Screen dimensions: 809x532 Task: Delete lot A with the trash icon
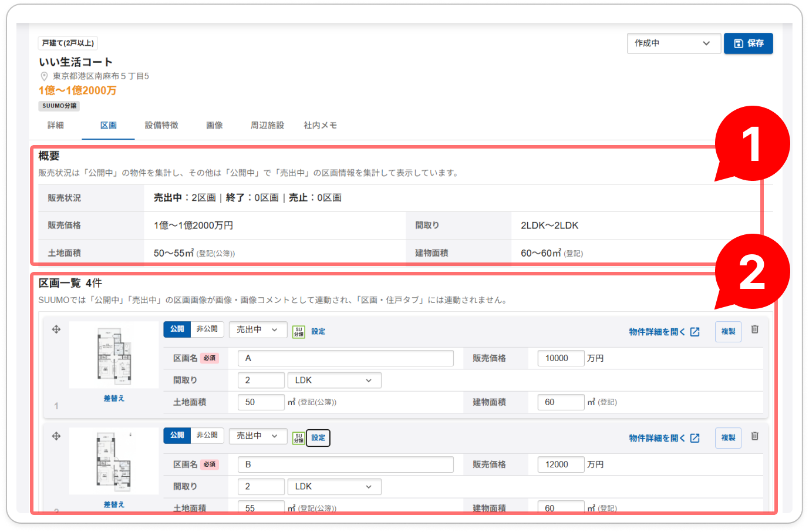point(755,329)
